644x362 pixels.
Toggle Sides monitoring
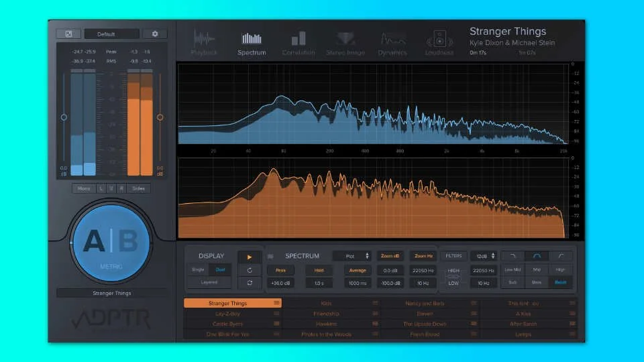coord(138,188)
